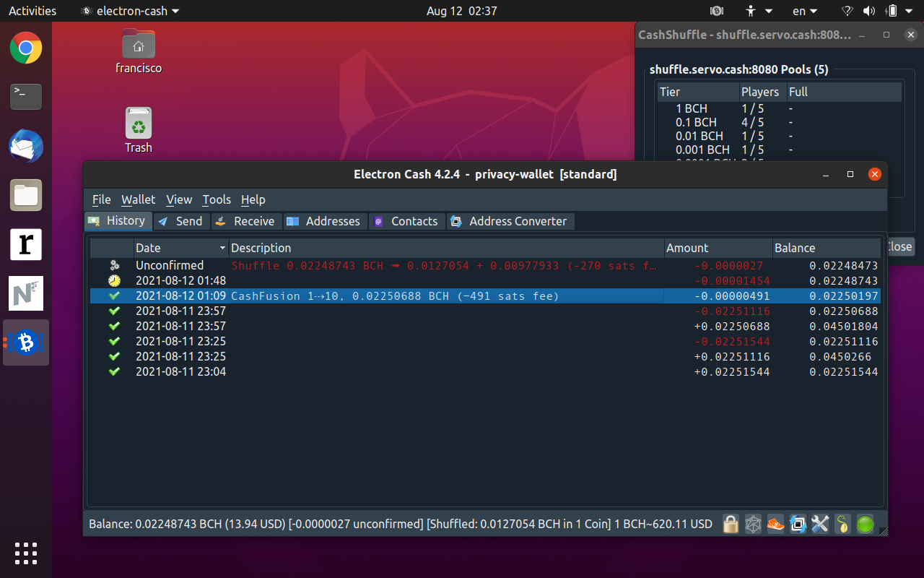Show Applications grid at dock bottom

coord(26,553)
